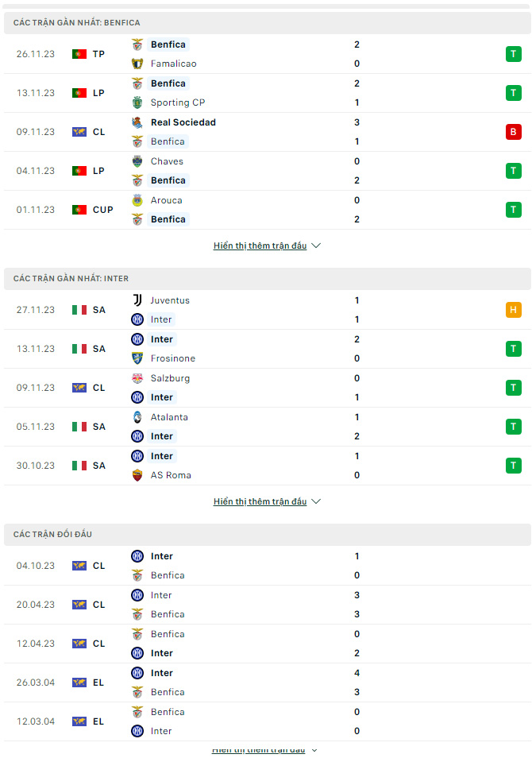
Task: Click the Chaves team name
Action: 167,161
